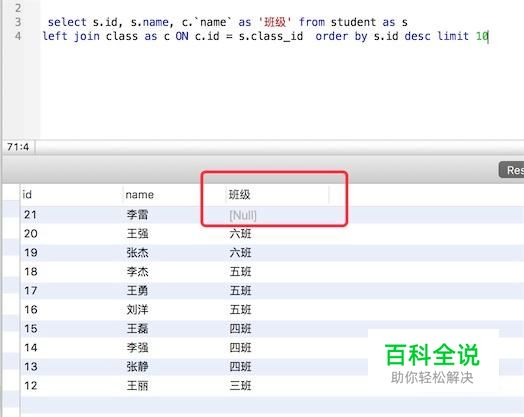Select name cell 王强
The height and width of the screenshot is (417, 524).
(137, 234)
